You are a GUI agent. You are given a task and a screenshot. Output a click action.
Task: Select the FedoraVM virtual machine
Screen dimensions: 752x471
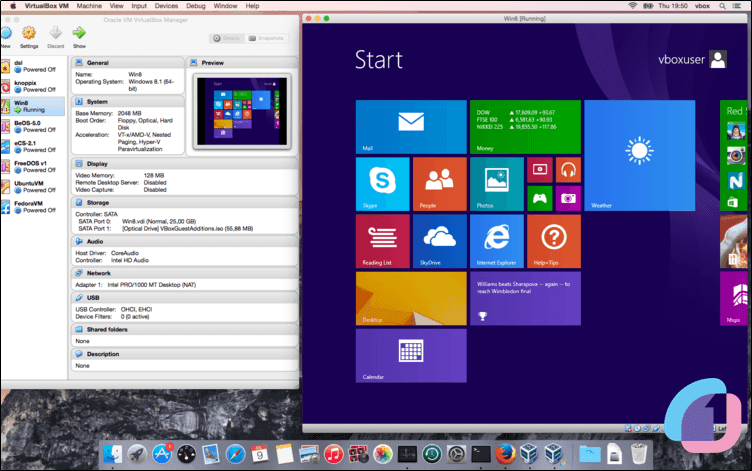(33, 207)
